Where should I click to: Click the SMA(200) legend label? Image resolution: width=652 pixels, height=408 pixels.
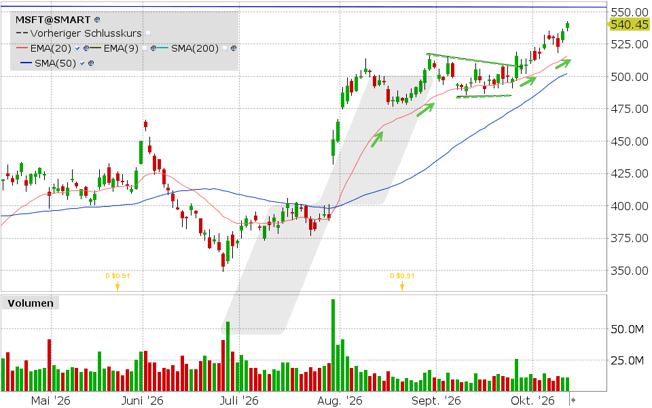[195, 48]
